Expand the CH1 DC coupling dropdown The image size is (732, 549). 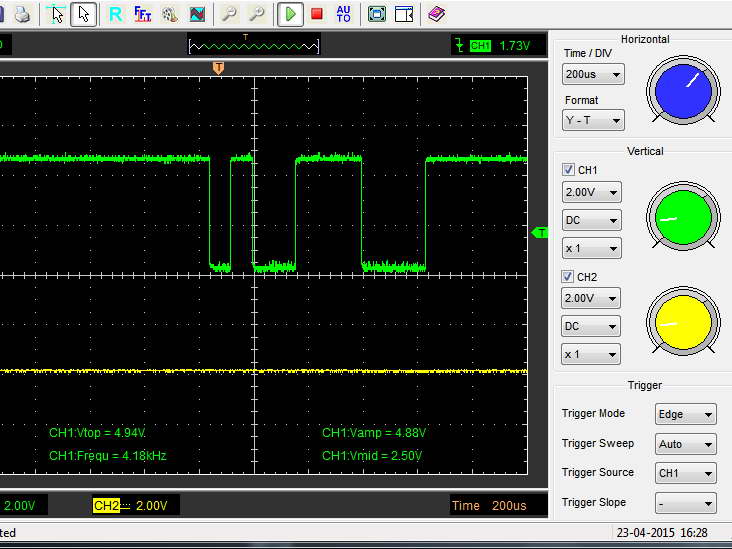591,220
